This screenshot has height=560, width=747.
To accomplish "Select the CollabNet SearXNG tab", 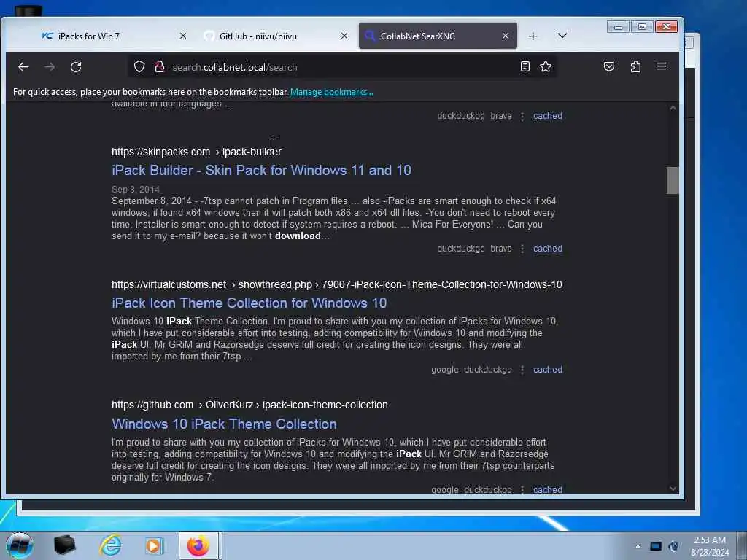I will (438, 36).
